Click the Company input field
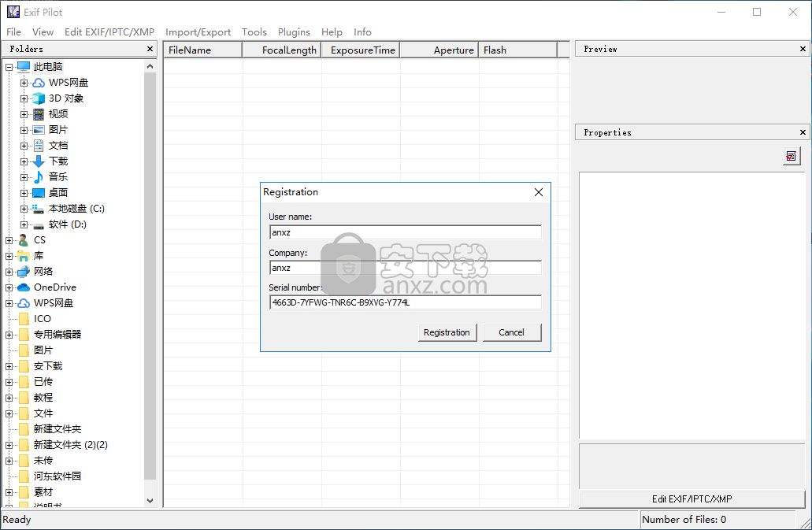 [x=406, y=268]
